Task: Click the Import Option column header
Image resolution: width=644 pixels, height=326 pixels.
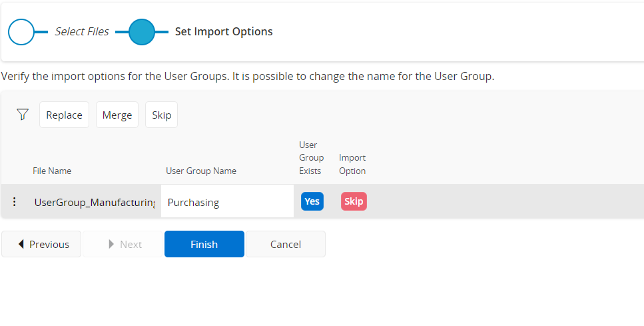Action: click(352, 164)
